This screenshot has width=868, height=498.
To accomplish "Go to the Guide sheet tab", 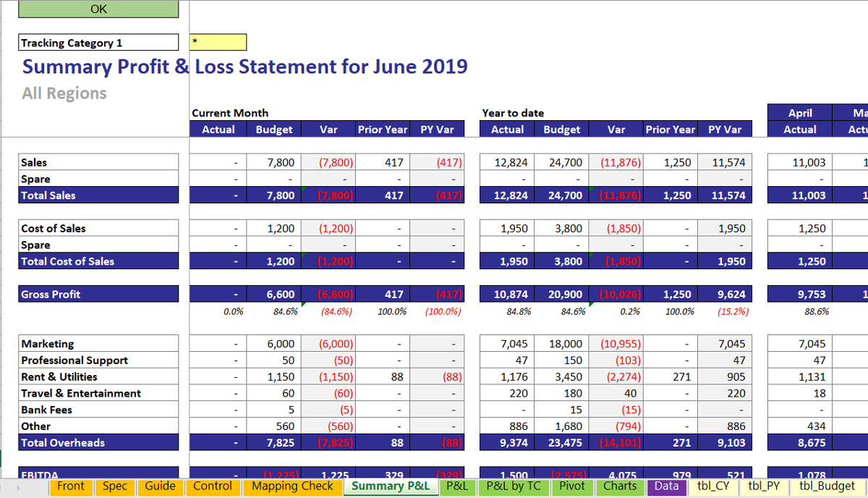I will [x=160, y=486].
